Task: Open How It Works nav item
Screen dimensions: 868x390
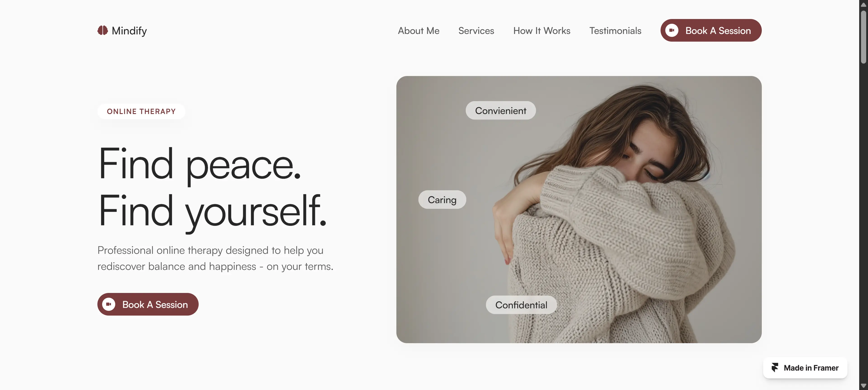Action: coord(541,31)
